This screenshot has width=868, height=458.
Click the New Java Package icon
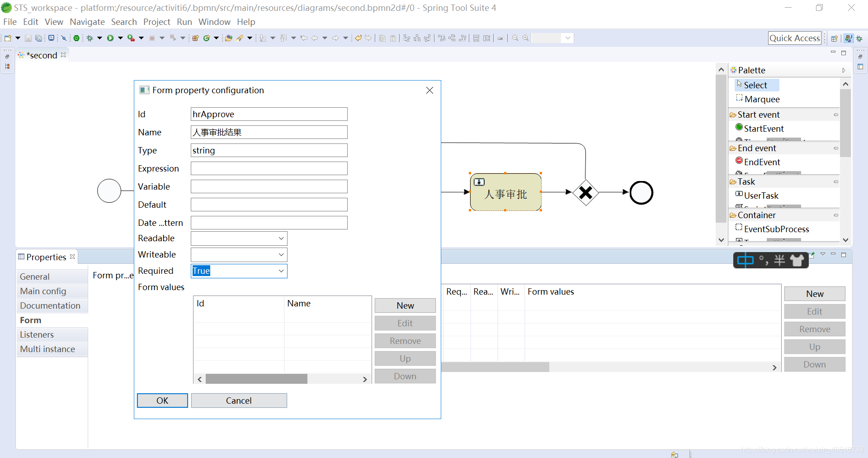195,38
